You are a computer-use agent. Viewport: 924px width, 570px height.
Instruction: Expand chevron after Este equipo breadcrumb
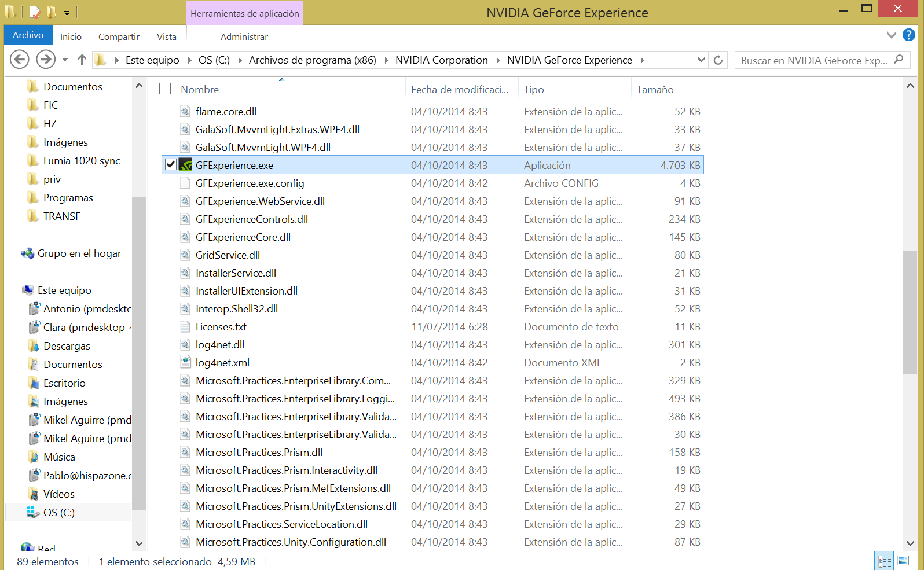click(x=189, y=60)
